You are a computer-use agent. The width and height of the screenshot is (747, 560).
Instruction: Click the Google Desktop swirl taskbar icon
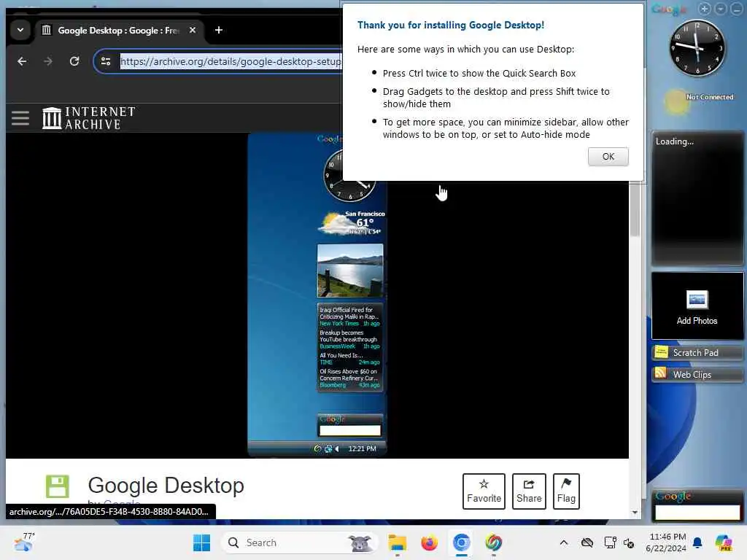[494, 542]
